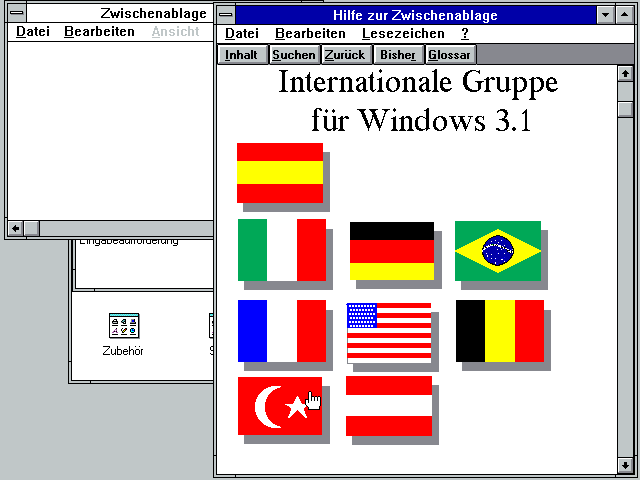Click the help window scroll down arrow

pos(625,465)
